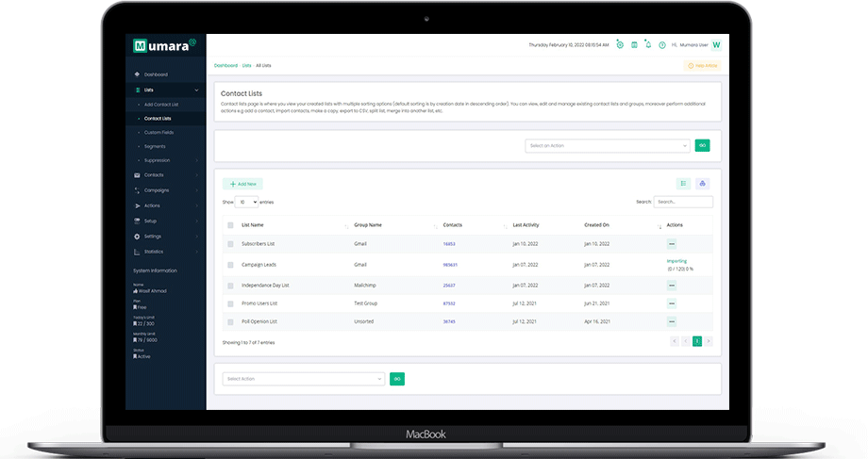
Task: Open Segments menu item
Action: (155, 146)
